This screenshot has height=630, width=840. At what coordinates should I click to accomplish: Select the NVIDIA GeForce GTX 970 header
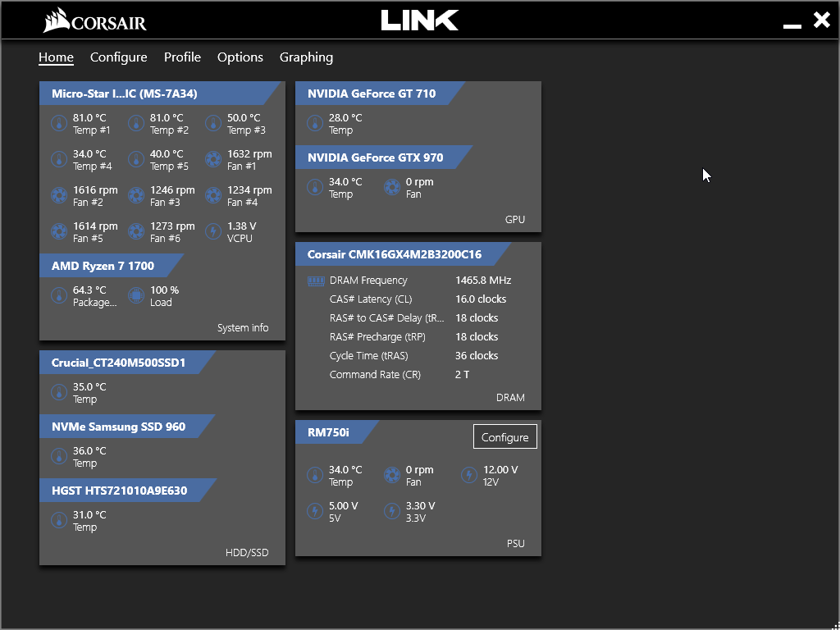click(384, 157)
